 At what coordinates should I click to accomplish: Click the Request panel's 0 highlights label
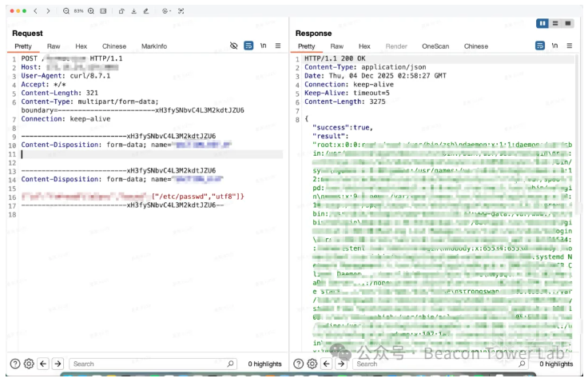(264, 364)
